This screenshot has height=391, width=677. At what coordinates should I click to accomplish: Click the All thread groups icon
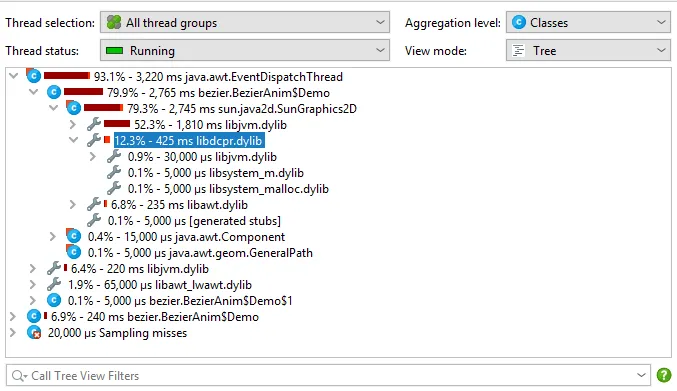coord(114,22)
